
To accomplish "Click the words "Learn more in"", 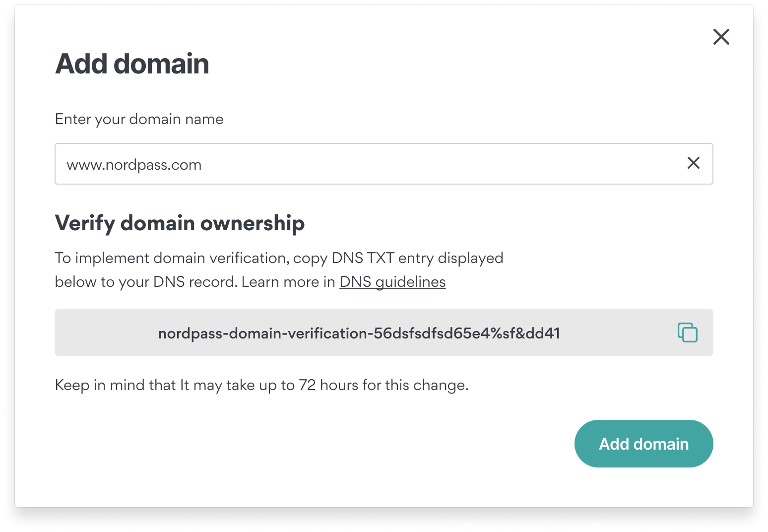I will click(288, 282).
